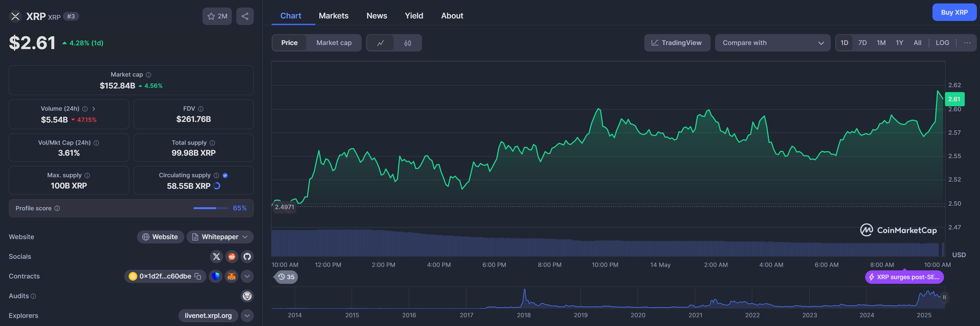Expand Volume (24h) details arrow
Viewport: 980px width, 326px height.
click(94, 109)
